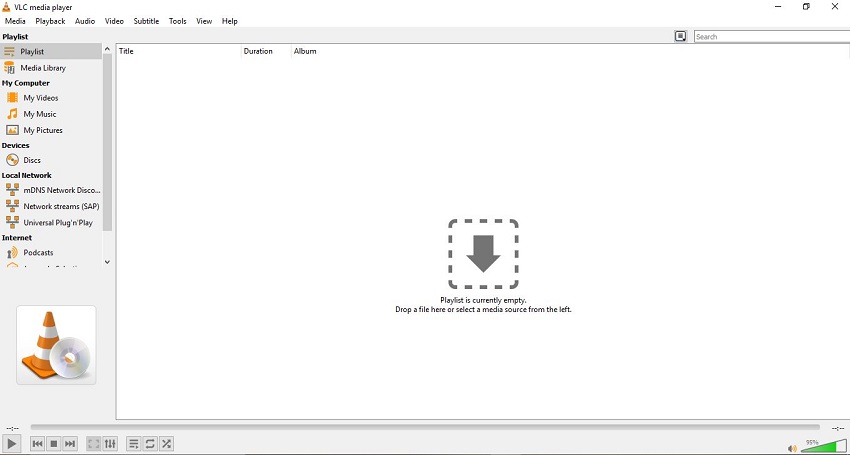
Task: Open extended settings equalizer icon
Action: click(x=110, y=444)
